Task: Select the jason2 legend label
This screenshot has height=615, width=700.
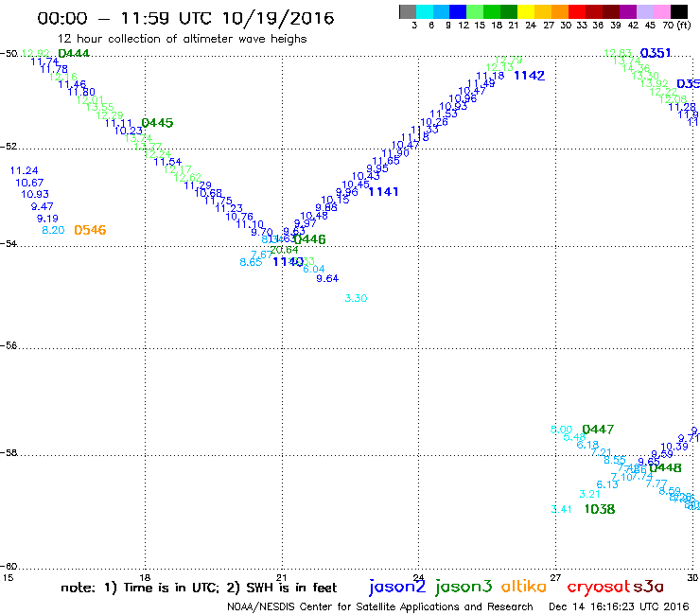Action: point(397,587)
